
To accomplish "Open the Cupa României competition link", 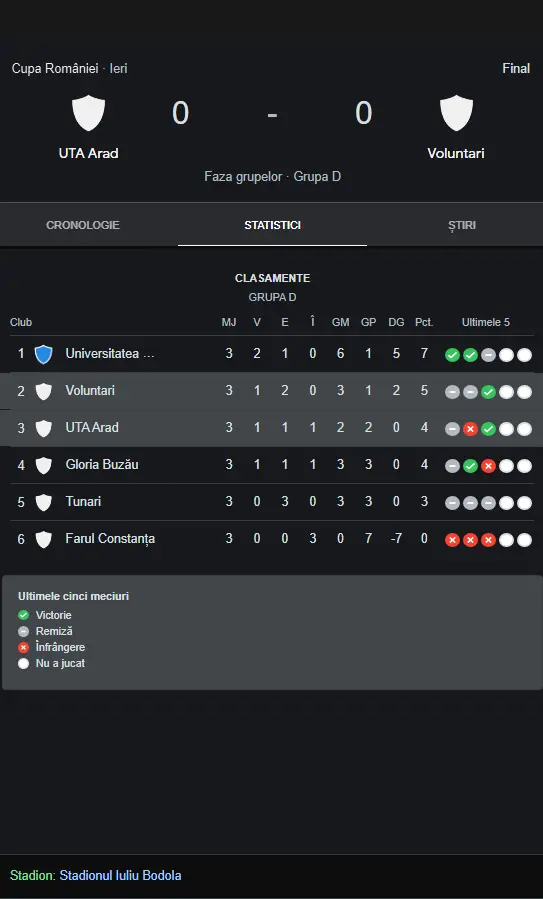I will (x=55, y=68).
